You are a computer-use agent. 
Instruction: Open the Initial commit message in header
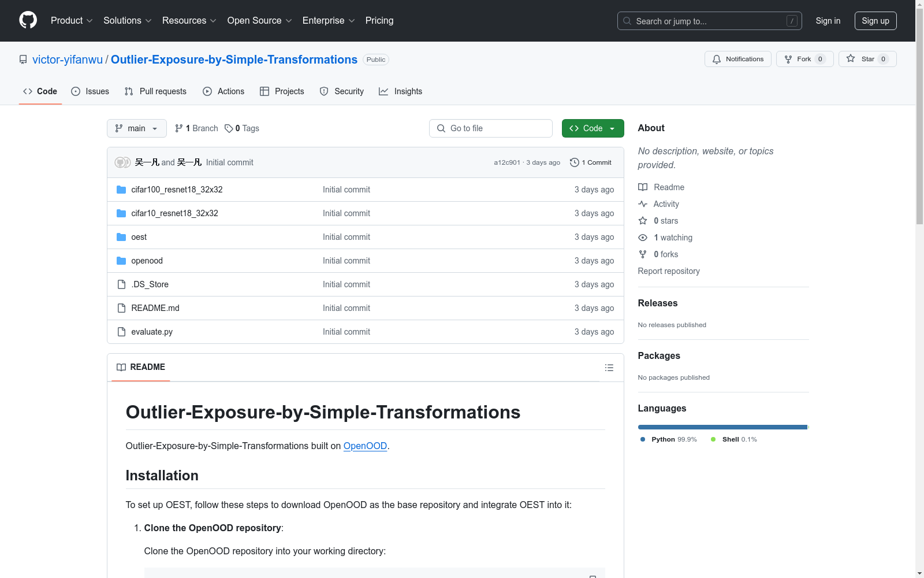point(229,162)
